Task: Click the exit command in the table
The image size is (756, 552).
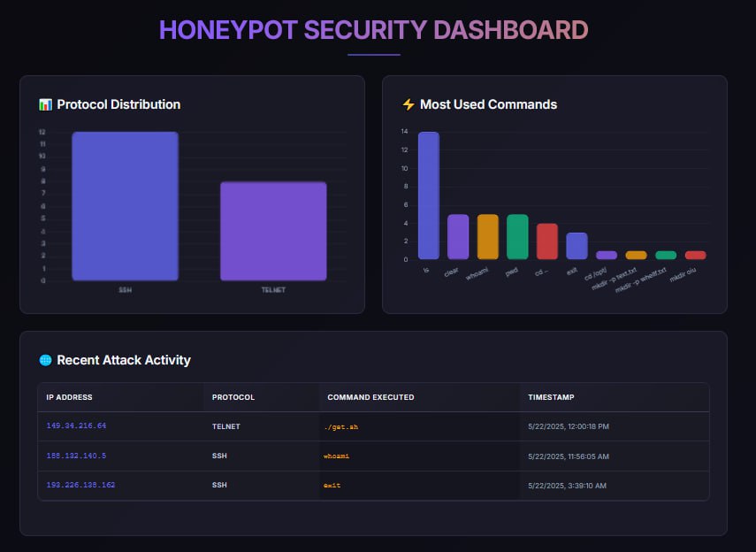Action: (x=334, y=485)
